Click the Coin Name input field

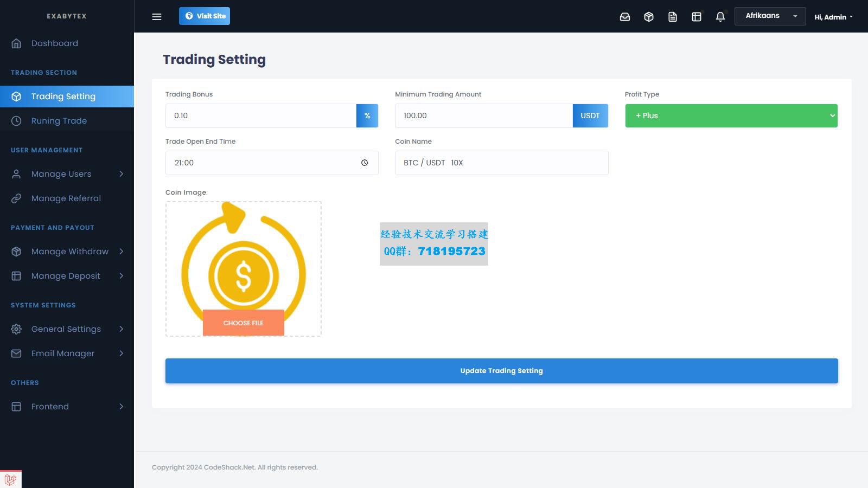(502, 163)
